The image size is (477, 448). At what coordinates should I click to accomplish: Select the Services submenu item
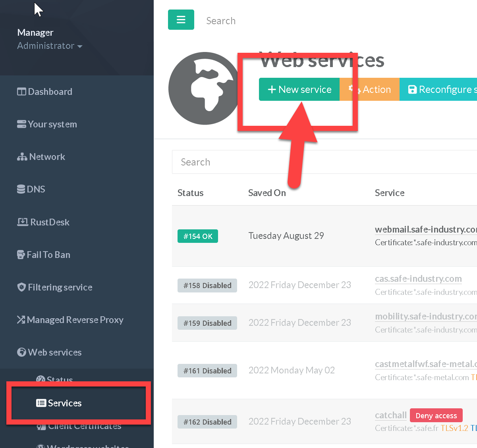pyautogui.click(x=59, y=403)
